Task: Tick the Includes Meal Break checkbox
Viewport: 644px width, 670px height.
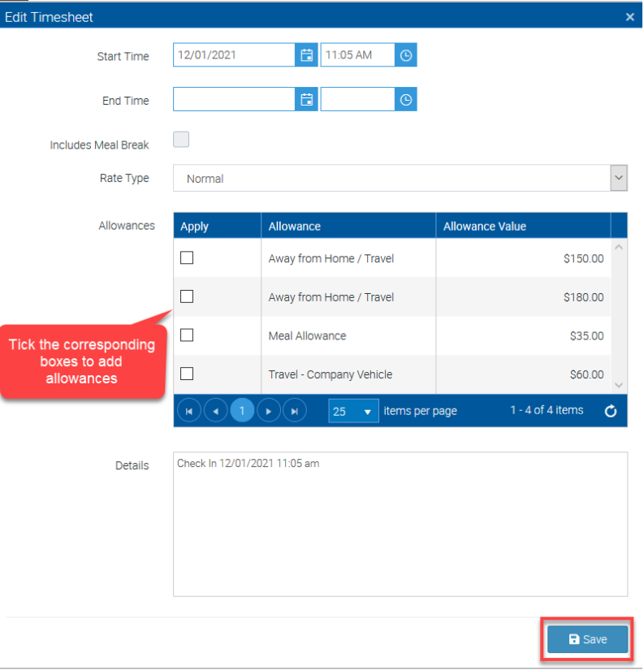Action: tap(181, 140)
